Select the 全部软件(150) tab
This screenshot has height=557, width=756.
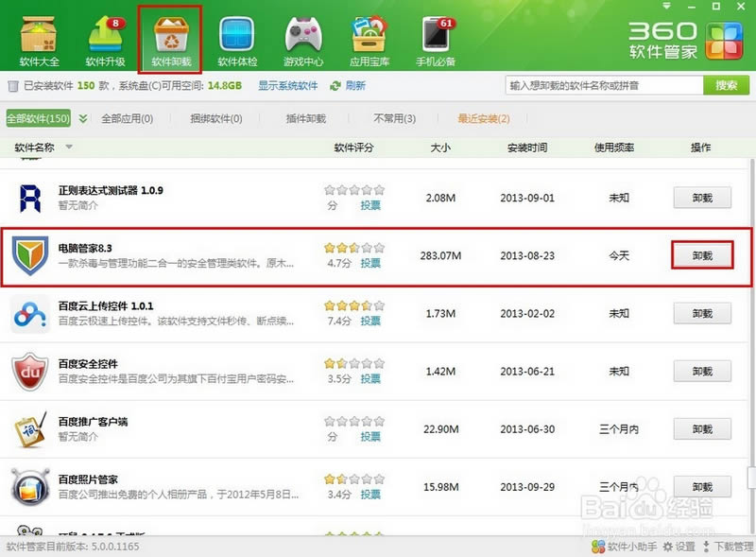pos(38,118)
